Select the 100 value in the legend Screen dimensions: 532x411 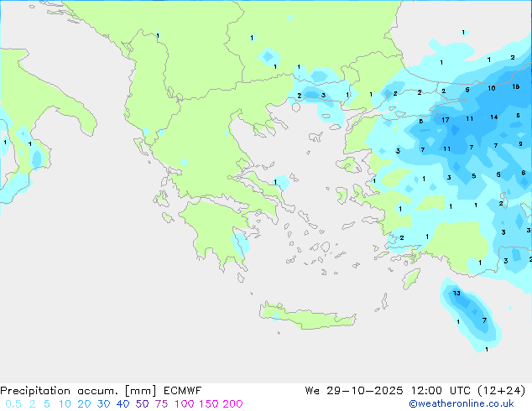click(185, 404)
